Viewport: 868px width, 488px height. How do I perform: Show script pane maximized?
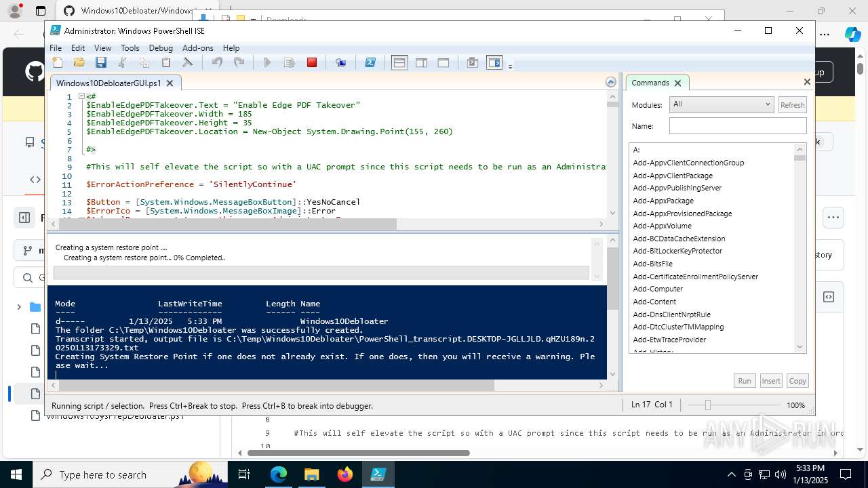pyautogui.click(x=443, y=62)
